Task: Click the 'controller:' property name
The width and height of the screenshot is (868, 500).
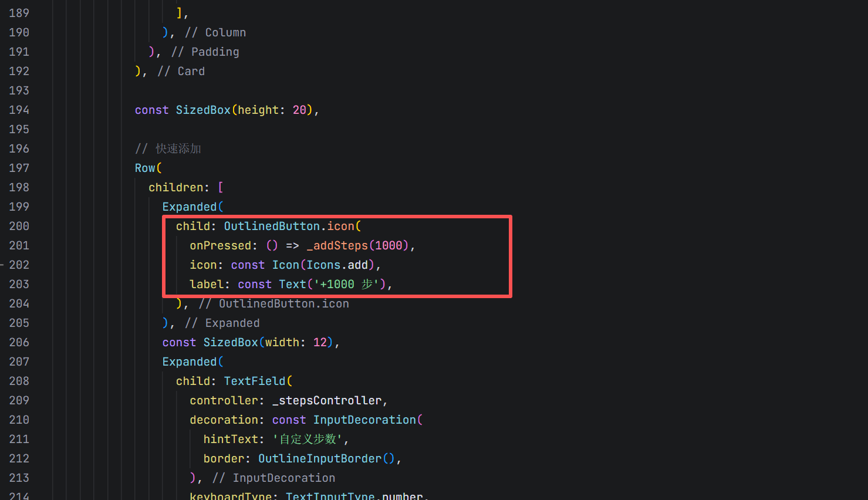Action: click(x=227, y=400)
